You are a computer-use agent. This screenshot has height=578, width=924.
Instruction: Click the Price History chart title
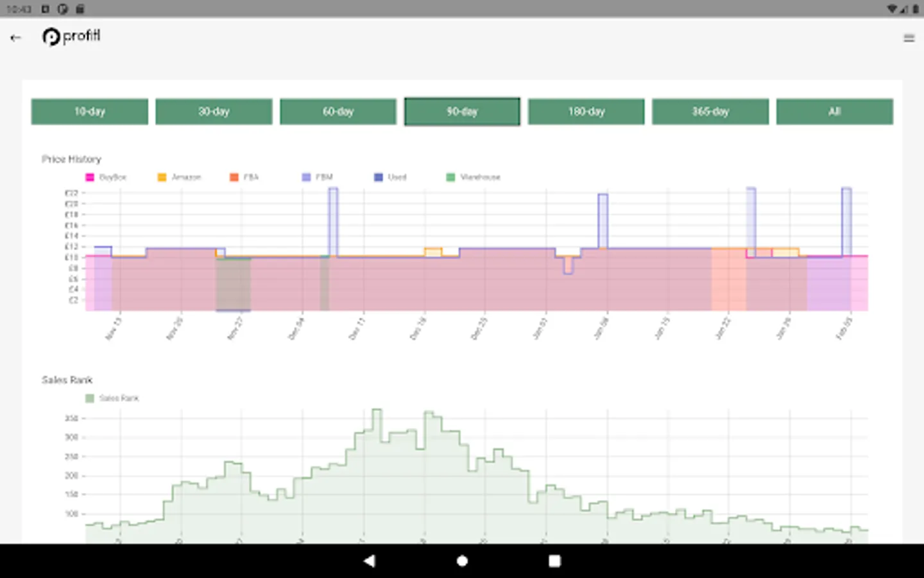pos(71,159)
